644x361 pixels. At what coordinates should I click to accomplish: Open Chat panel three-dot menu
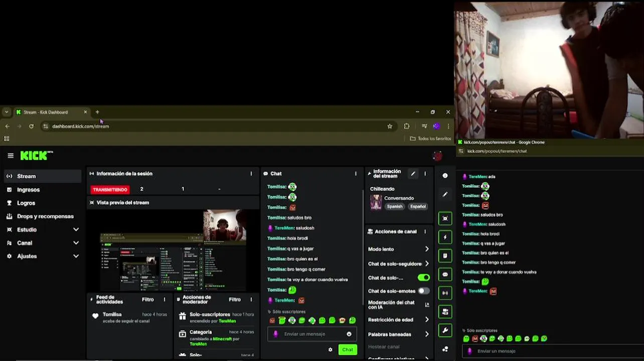click(x=356, y=173)
